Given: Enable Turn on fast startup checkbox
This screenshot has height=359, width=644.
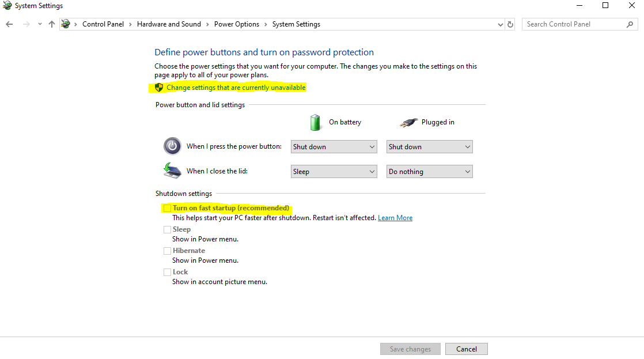Looking at the screenshot, I should [x=167, y=208].
